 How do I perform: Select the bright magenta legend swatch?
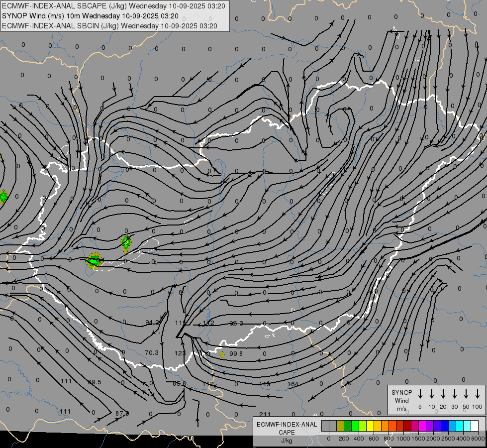coord(422,426)
